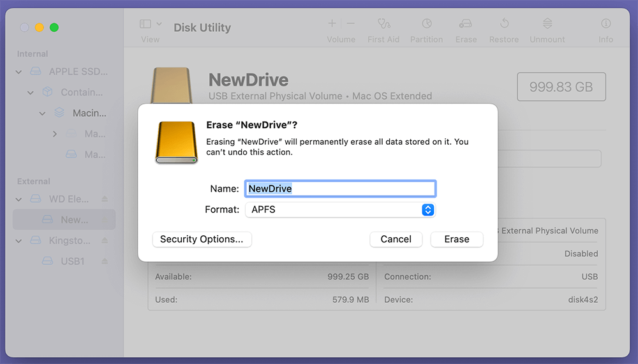Click the 999.83 GB capacity box
This screenshot has width=638, height=364.
(561, 87)
